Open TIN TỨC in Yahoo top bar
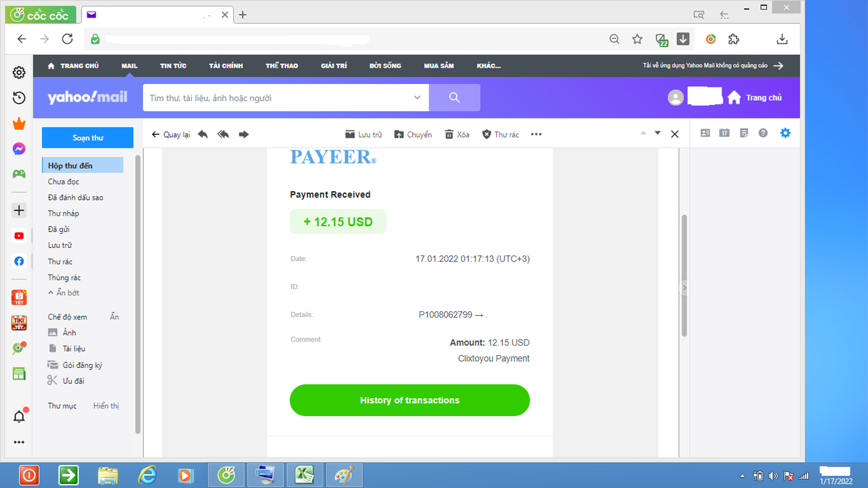 click(x=173, y=66)
